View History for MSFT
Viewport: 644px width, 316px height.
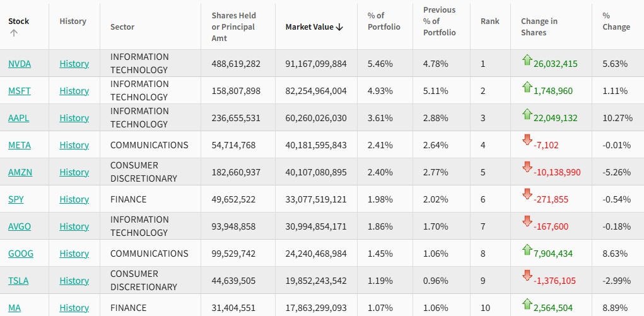point(74,91)
